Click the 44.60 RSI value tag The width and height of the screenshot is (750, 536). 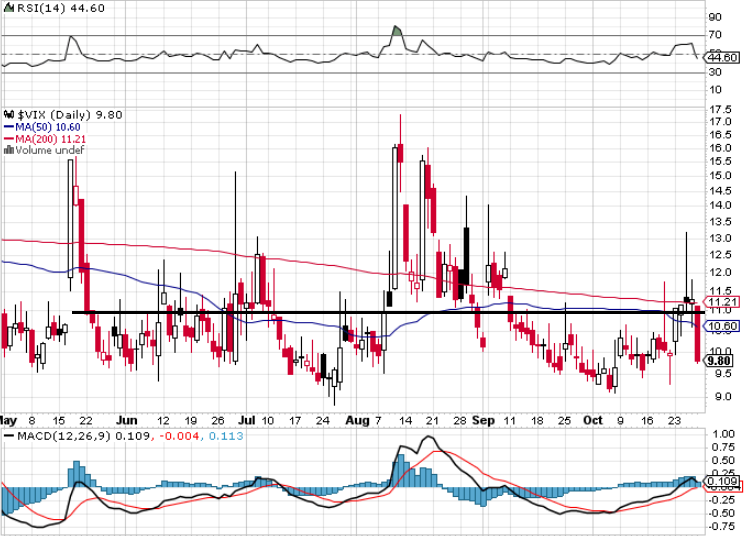pyautogui.click(x=723, y=57)
